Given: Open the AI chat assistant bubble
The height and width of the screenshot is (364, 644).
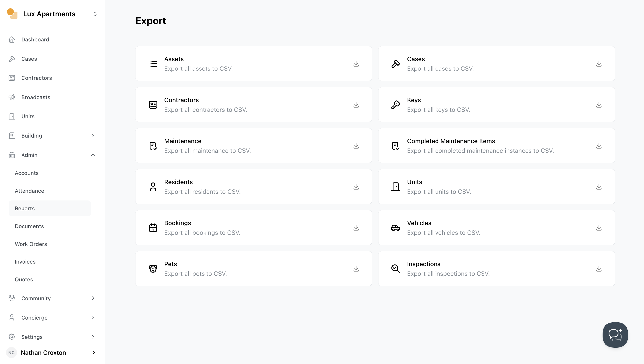Looking at the screenshot, I should [615, 335].
